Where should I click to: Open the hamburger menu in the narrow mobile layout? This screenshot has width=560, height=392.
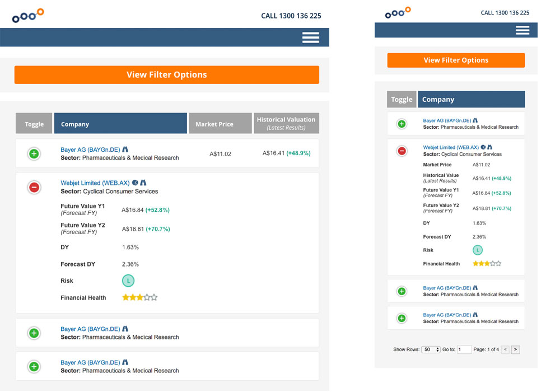point(522,30)
